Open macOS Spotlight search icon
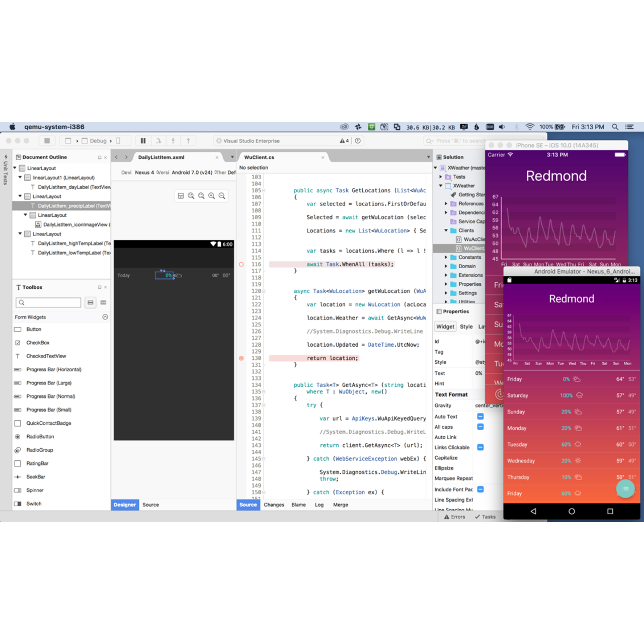644x644 pixels. point(615,127)
